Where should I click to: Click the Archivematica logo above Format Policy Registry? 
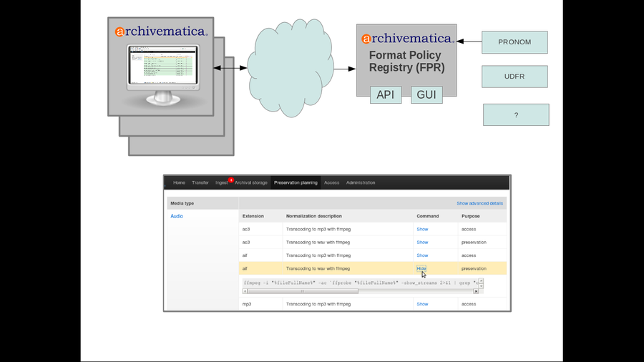coord(406,38)
